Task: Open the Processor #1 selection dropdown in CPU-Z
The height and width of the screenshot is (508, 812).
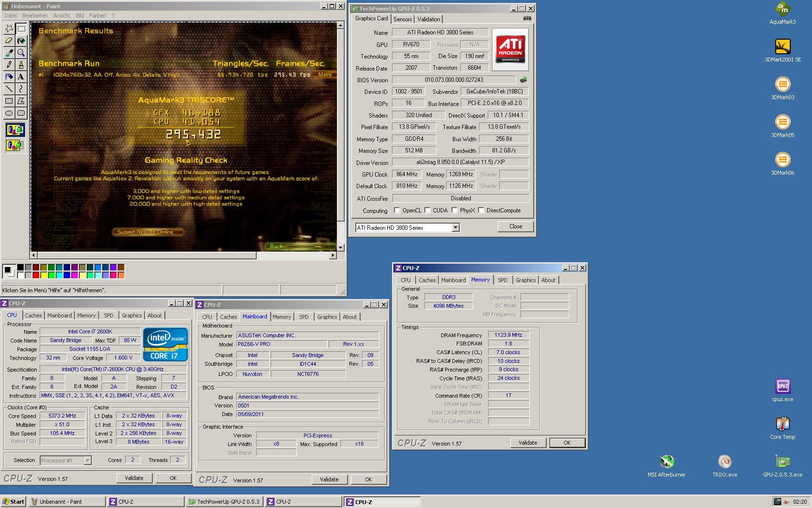Action: point(87,461)
